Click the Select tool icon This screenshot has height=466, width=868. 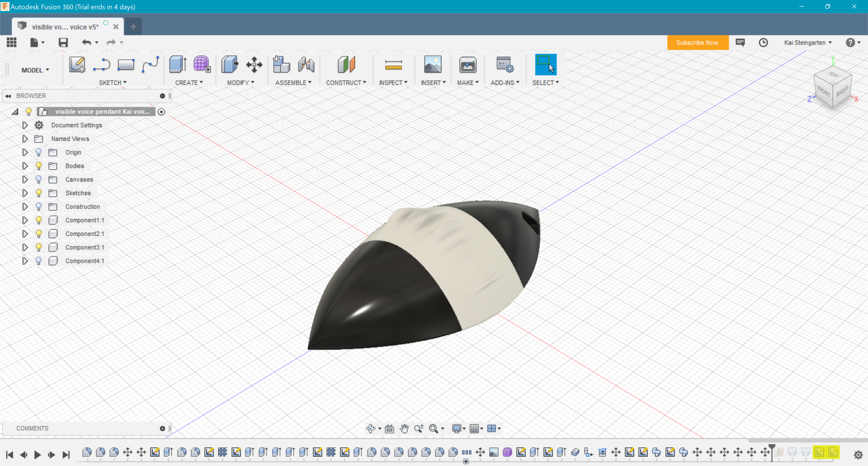tap(545, 64)
